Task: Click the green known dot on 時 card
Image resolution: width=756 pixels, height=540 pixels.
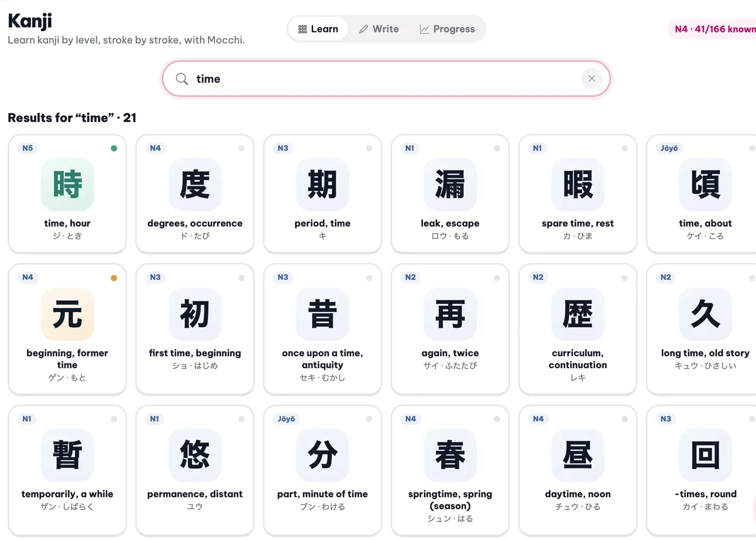Action: pyautogui.click(x=114, y=148)
